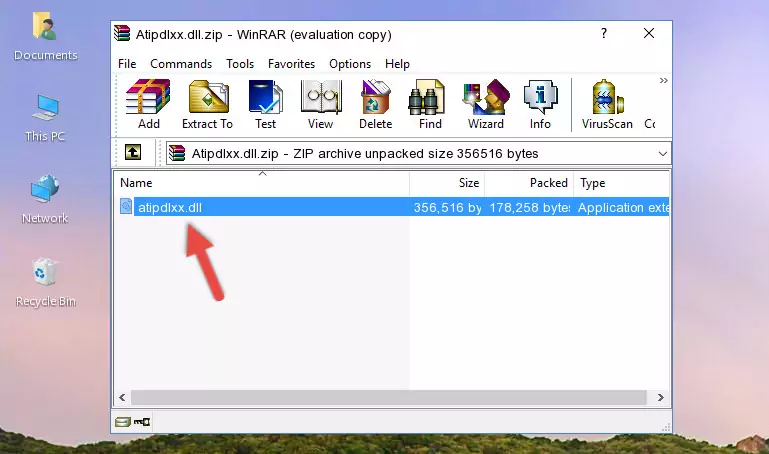Open the View file toolbar icon
The image size is (769, 454).
coord(321,104)
